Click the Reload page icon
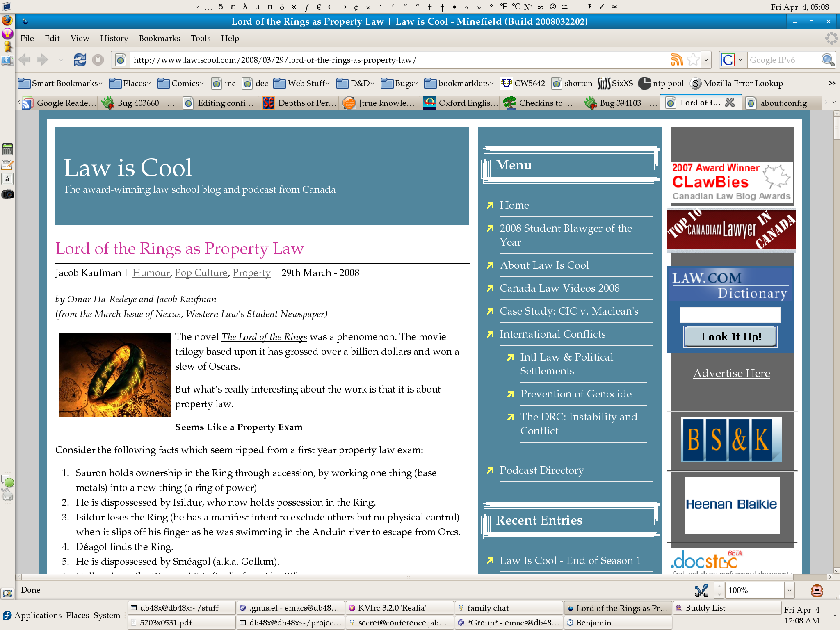 [80, 60]
